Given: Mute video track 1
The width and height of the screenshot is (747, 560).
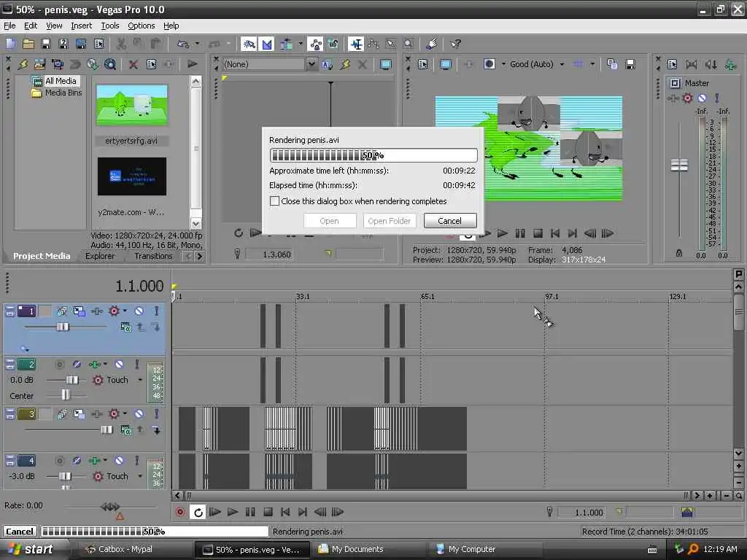Looking at the screenshot, I should pyautogui.click(x=139, y=311).
